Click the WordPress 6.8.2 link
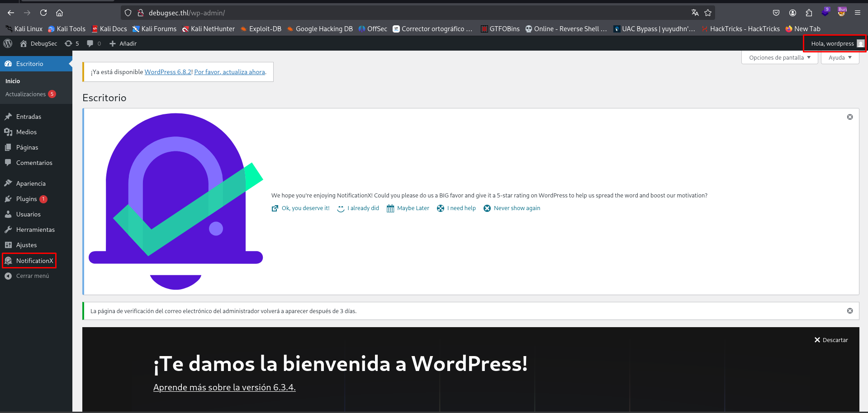 pyautogui.click(x=168, y=72)
